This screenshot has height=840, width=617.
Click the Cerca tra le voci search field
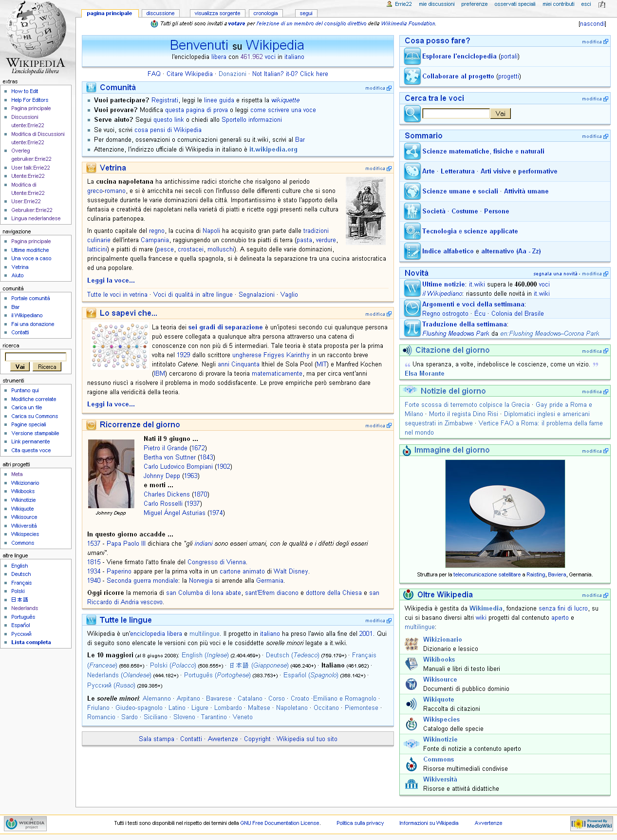coord(456,114)
